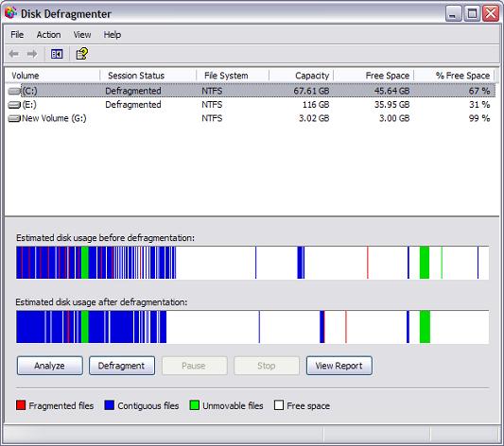Select the New Volume (G:) label
This screenshot has width=504, height=446.
(x=54, y=118)
